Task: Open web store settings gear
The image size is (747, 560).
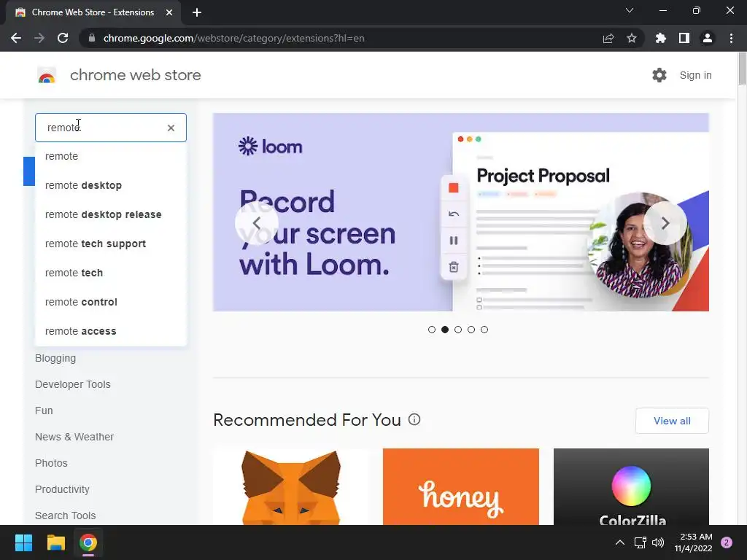Action: click(659, 75)
